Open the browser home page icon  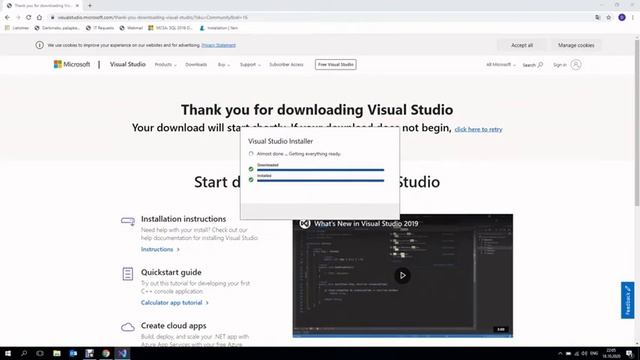click(39, 18)
